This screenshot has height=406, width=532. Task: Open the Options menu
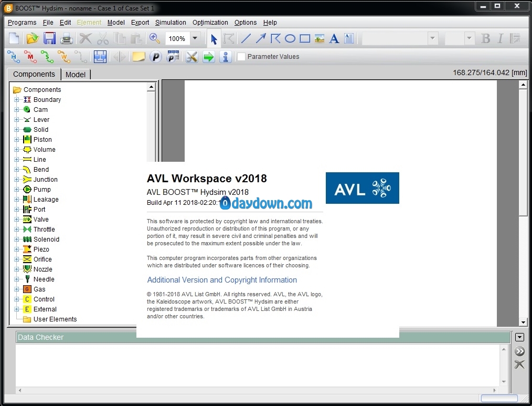click(x=246, y=23)
